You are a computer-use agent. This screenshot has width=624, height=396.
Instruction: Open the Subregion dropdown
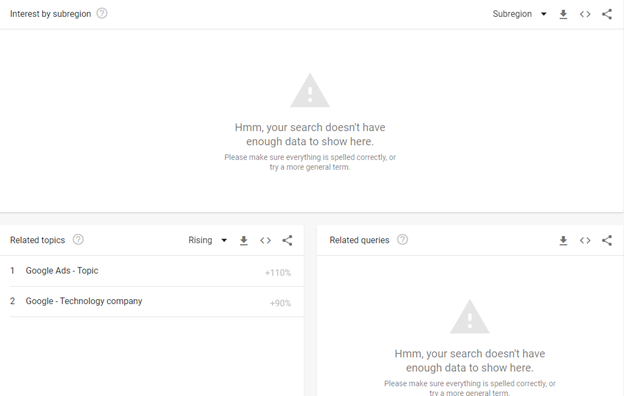(x=519, y=14)
